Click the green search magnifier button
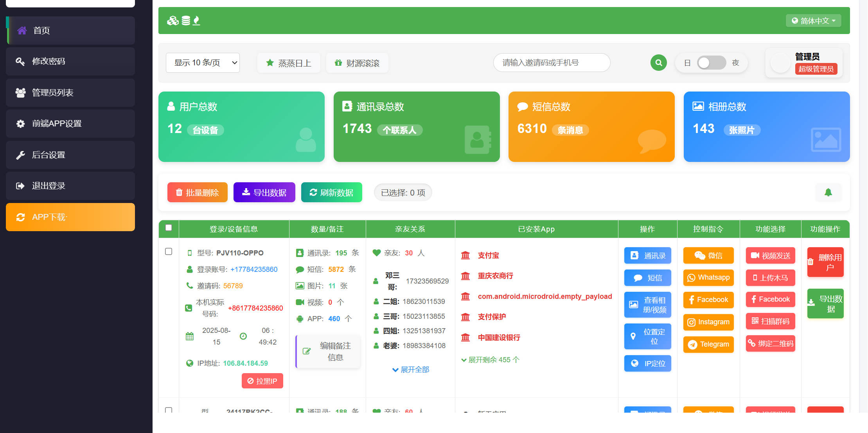Image resolution: width=868 pixels, height=433 pixels. click(658, 63)
